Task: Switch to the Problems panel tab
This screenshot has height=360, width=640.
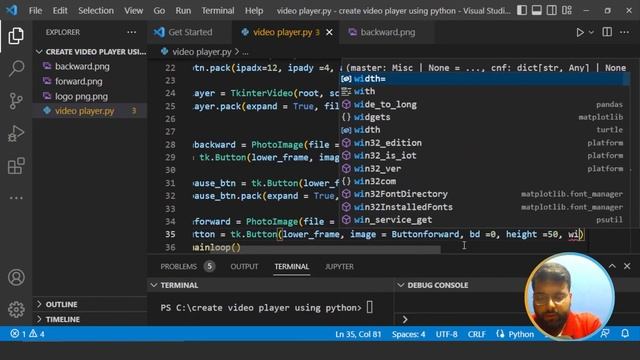Action: (187, 267)
